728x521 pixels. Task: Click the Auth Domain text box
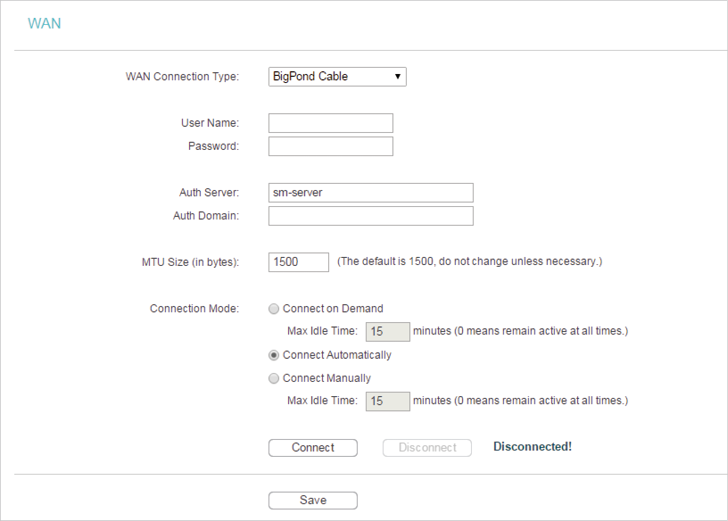(x=371, y=216)
